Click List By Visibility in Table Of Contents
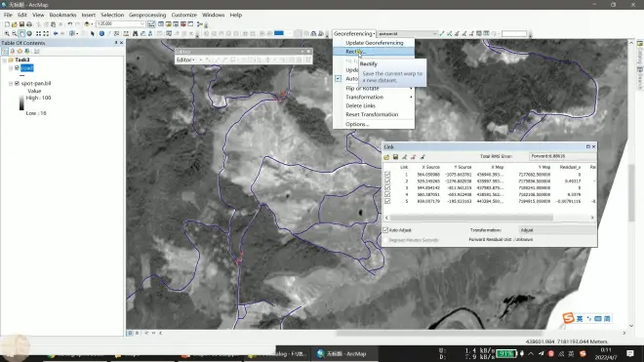Image resolution: width=644 pixels, height=362 pixels. tap(20, 52)
